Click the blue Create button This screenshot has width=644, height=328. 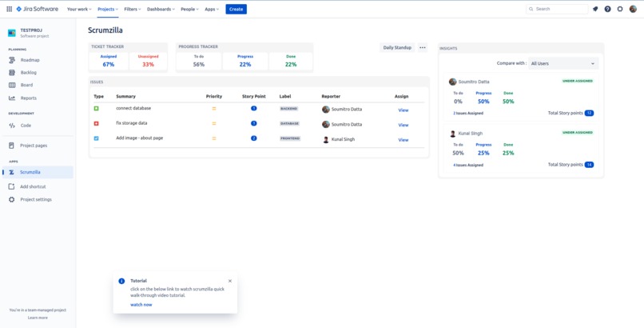pyautogui.click(x=237, y=9)
